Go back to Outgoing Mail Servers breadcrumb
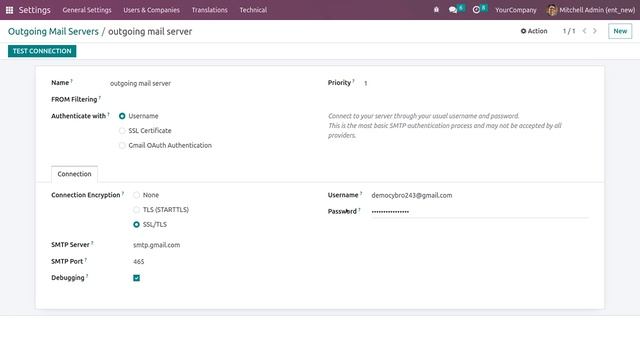The width and height of the screenshot is (640, 360). coord(53,31)
